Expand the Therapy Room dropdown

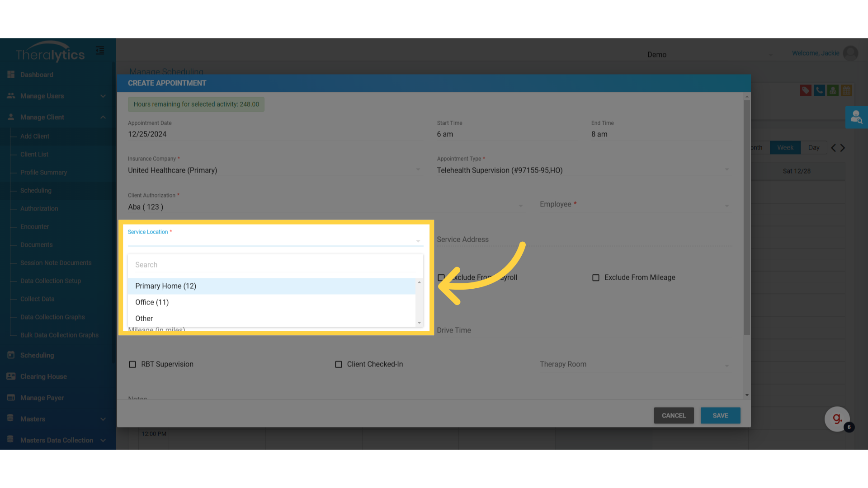click(x=633, y=365)
